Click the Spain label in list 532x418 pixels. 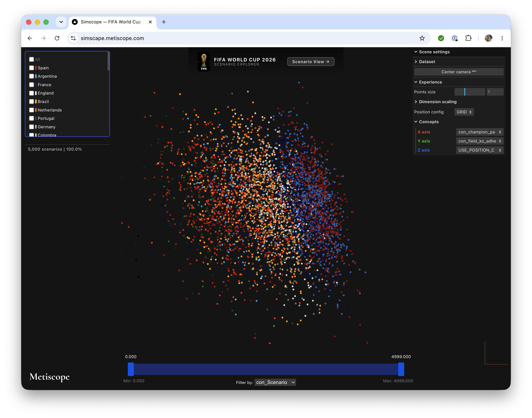point(43,68)
